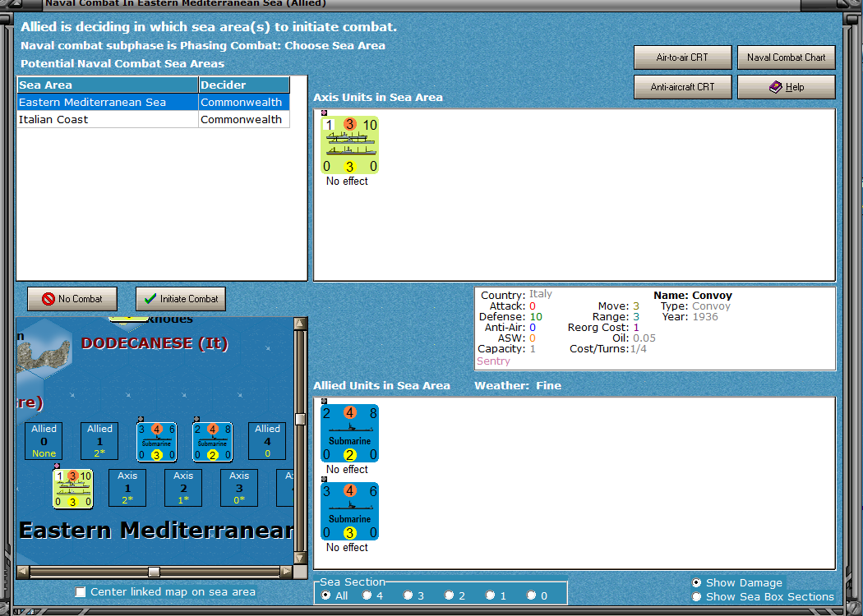Click the Name: Convoy label
Viewport: 863px width, 616px height.
tap(693, 296)
